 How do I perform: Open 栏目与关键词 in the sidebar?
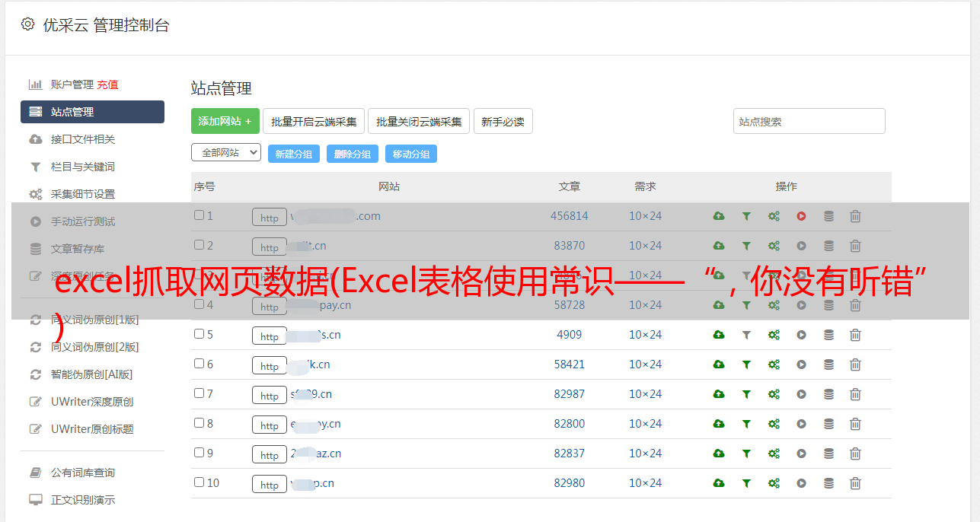[83, 167]
